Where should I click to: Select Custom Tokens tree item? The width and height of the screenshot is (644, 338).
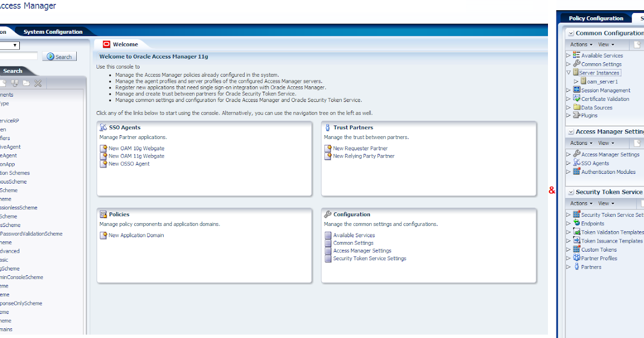pos(599,249)
